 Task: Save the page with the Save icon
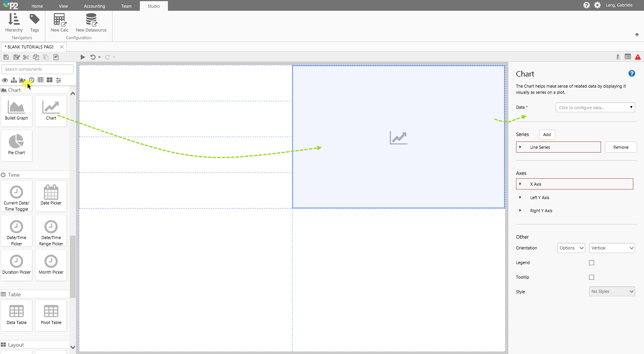coord(6,57)
